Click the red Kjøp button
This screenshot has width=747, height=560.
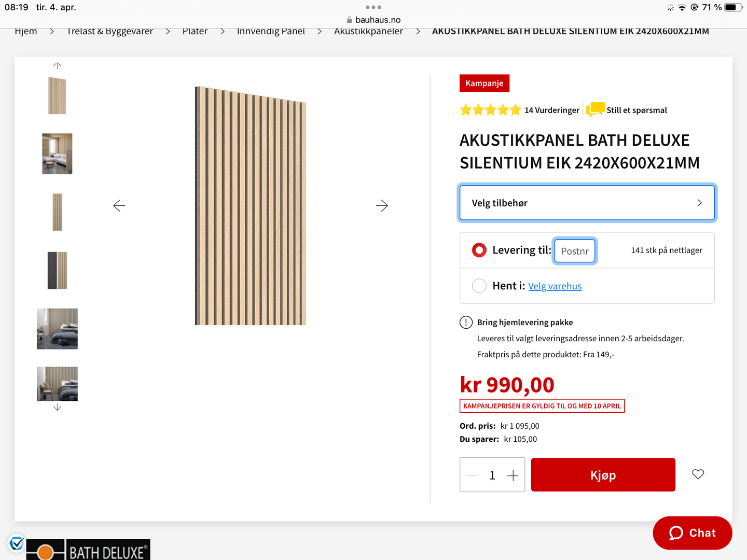pyautogui.click(x=603, y=475)
